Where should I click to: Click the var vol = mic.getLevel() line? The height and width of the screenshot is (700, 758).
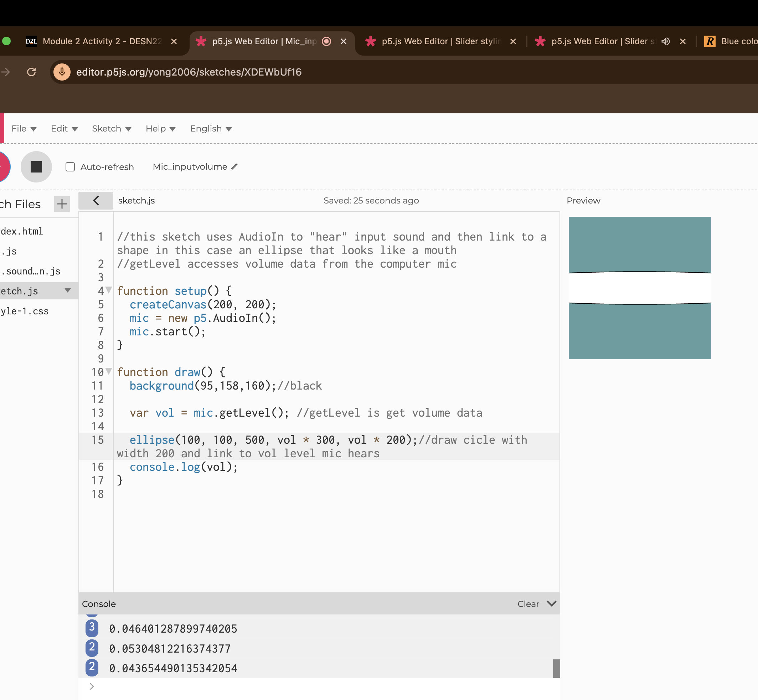click(x=209, y=413)
